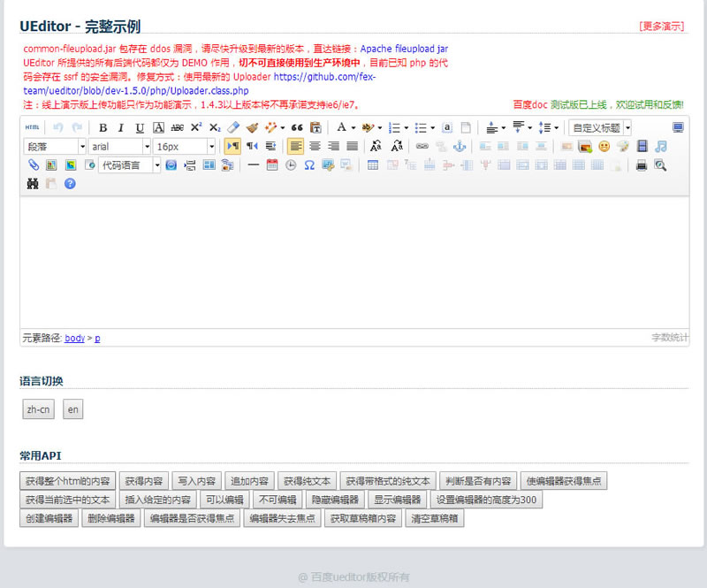Open the emoticon smiley picker

pos(604,146)
